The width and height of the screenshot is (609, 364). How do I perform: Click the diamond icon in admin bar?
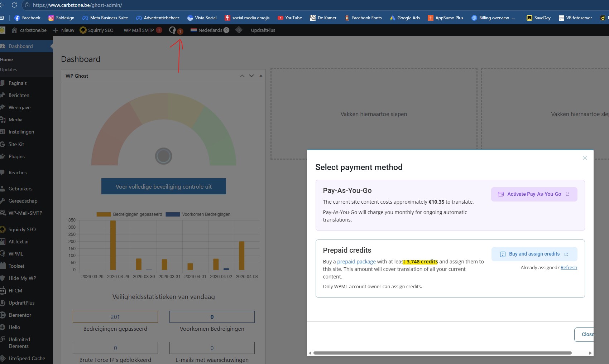[239, 30]
